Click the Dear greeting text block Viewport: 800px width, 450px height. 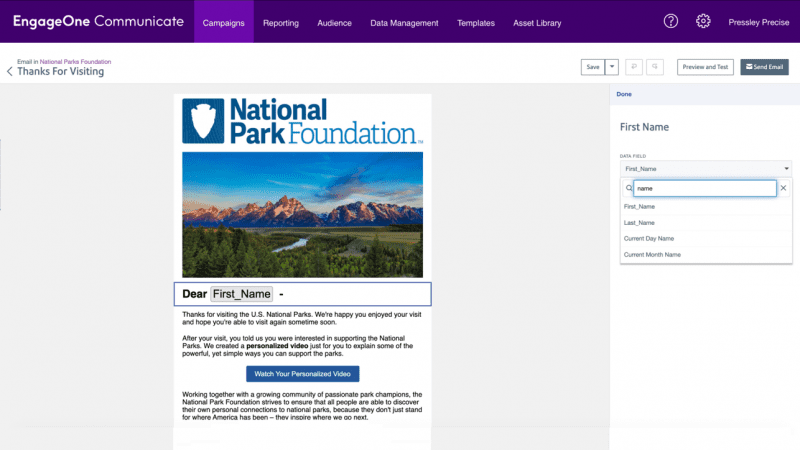(303, 294)
